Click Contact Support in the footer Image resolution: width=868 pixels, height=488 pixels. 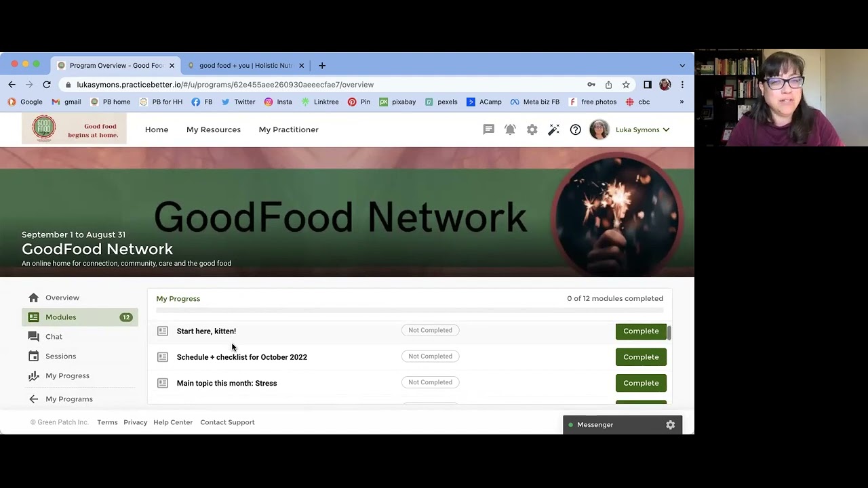227,422
